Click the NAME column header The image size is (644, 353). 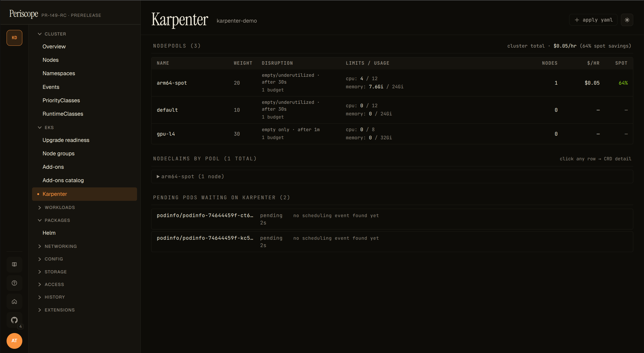(x=163, y=63)
